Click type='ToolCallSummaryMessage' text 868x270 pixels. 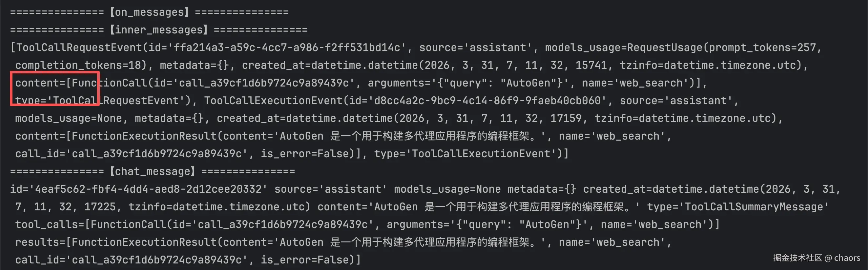pos(737,207)
